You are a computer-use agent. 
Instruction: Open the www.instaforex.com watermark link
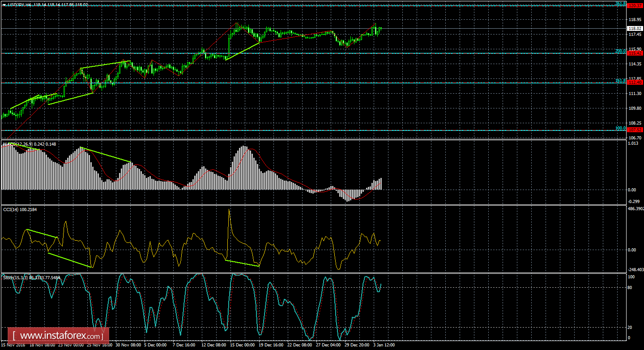click(59, 335)
